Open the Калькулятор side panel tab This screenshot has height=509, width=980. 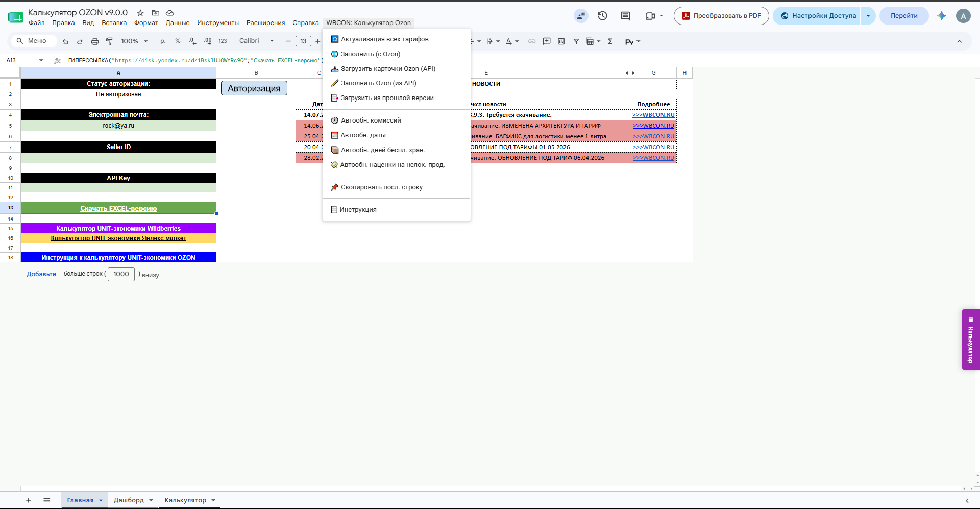971,340
